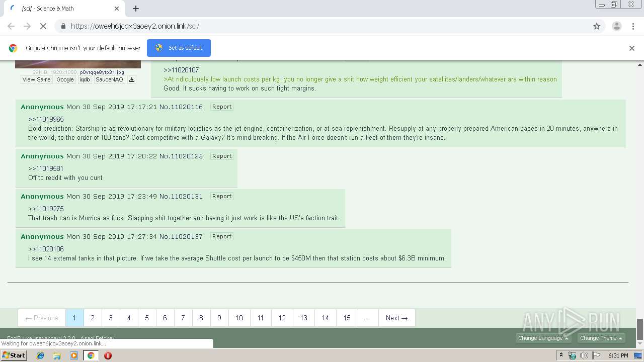The width and height of the screenshot is (644, 362).
Task: View site security lock icon info
Action: pyautogui.click(x=63, y=26)
